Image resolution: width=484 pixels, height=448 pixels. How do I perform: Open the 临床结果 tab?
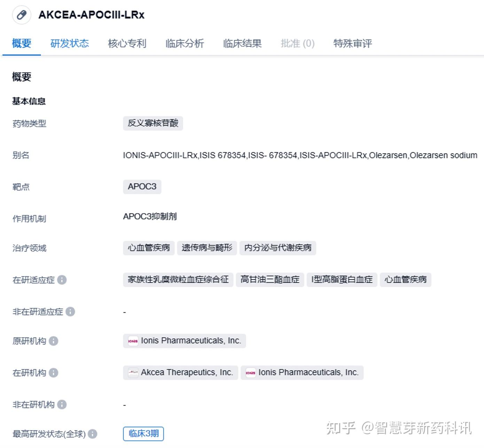click(242, 43)
